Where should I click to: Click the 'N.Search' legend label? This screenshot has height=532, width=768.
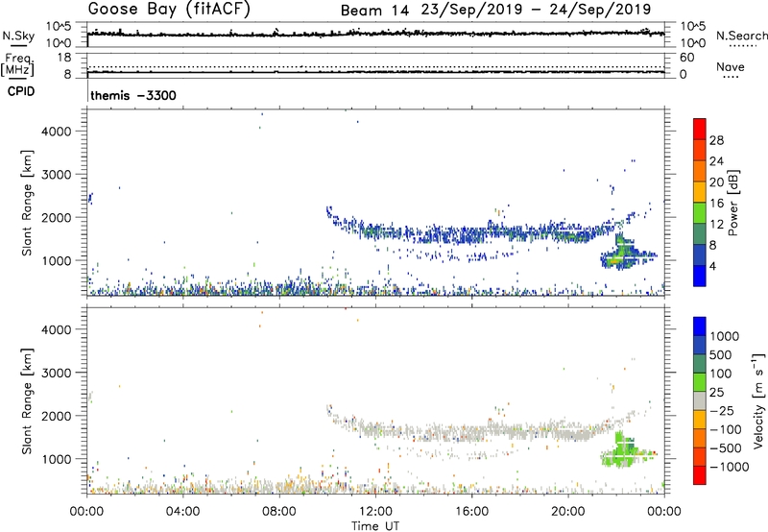(741, 36)
